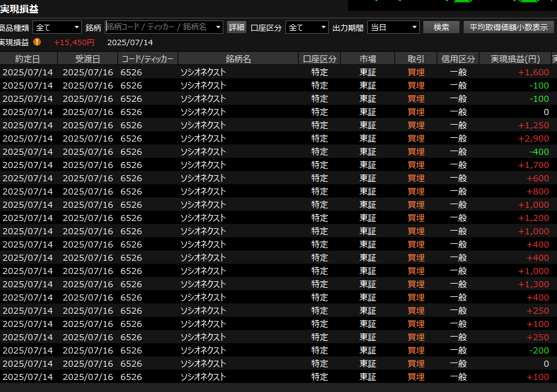
Task: Click ソシオネクスト in the +1,600 row
Action: [x=203, y=72]
